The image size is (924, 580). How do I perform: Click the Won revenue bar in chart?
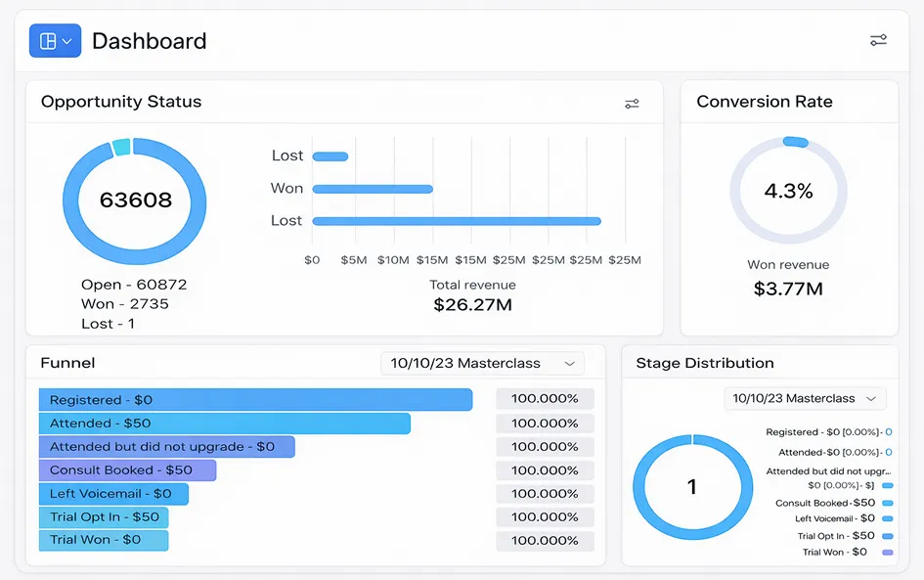(373, 189)
